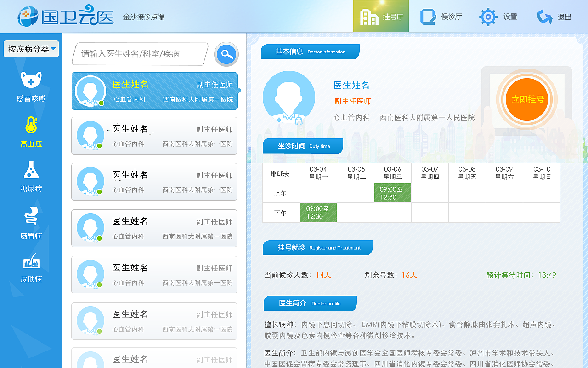The height and width of the screenshot is (368, 588).
Task: Click the blue magnifier search button
Action: 226,54
